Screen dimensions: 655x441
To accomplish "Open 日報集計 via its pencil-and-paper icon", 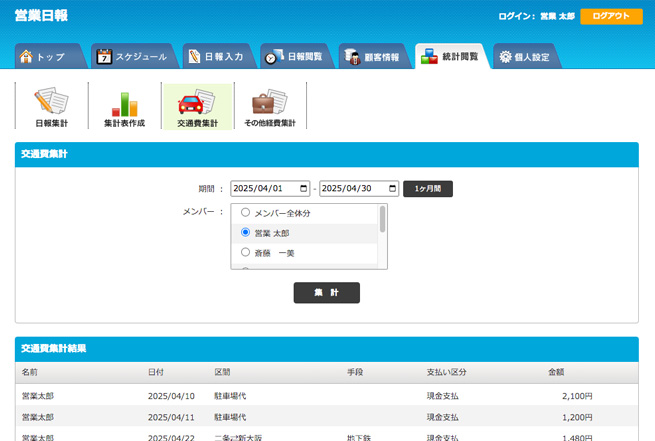I will 51,101.
